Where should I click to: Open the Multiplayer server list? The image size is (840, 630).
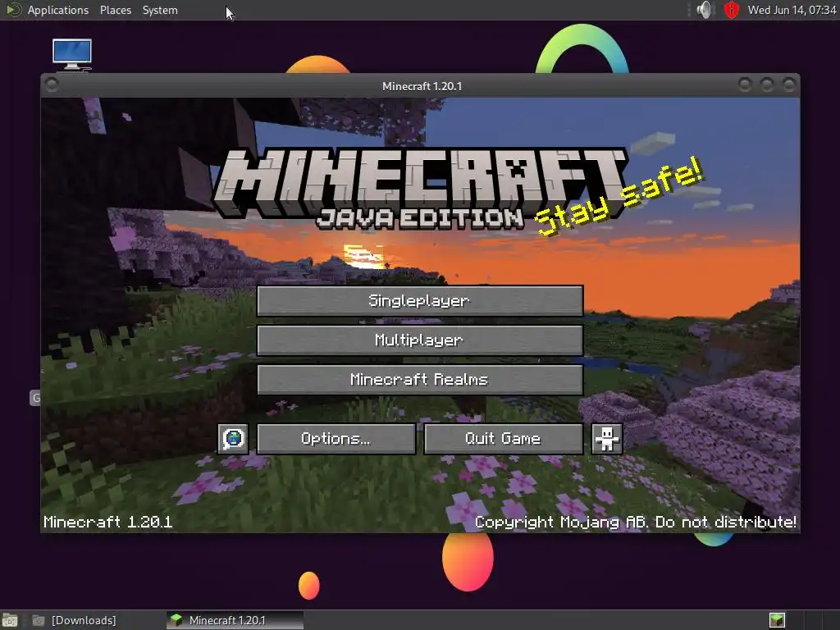[x=419, y=340]
